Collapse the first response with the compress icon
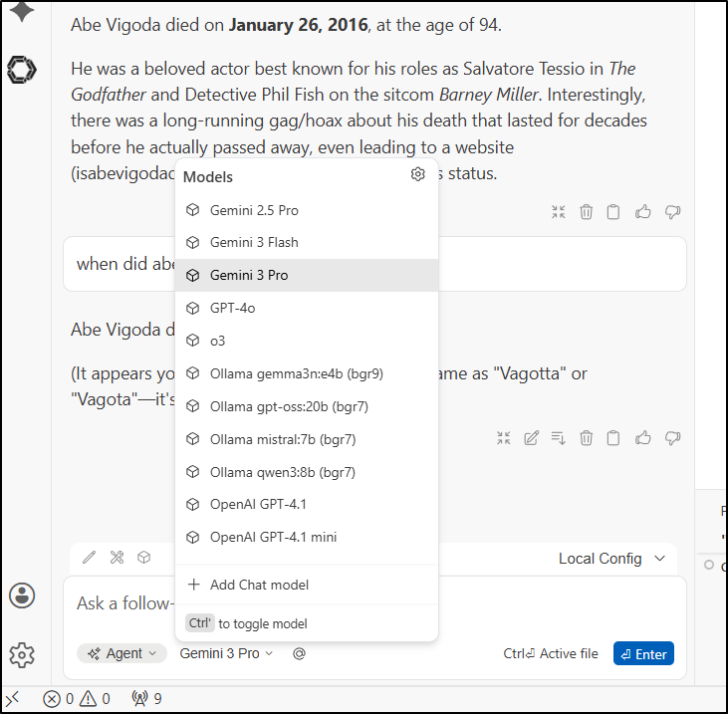Image resolution: width=728 pixels, height=714 pixels. coord(559,212)
